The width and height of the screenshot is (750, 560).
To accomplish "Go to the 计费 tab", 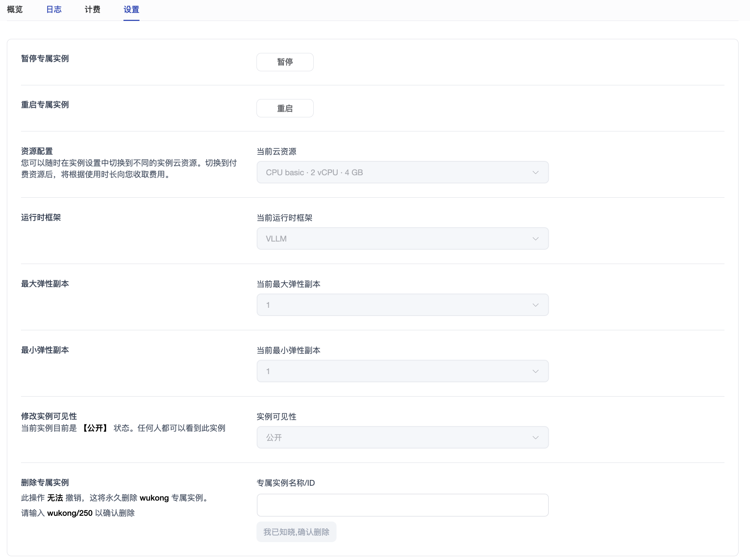I will pos(93,10).
